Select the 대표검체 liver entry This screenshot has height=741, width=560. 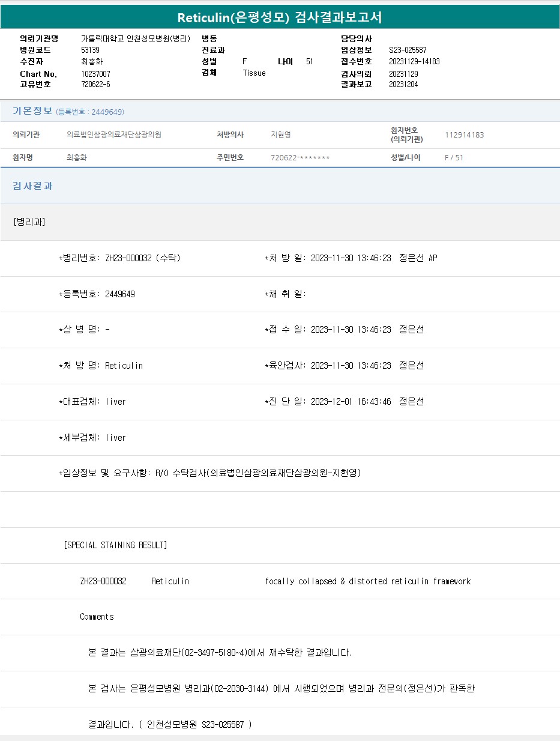pos(92,402)
